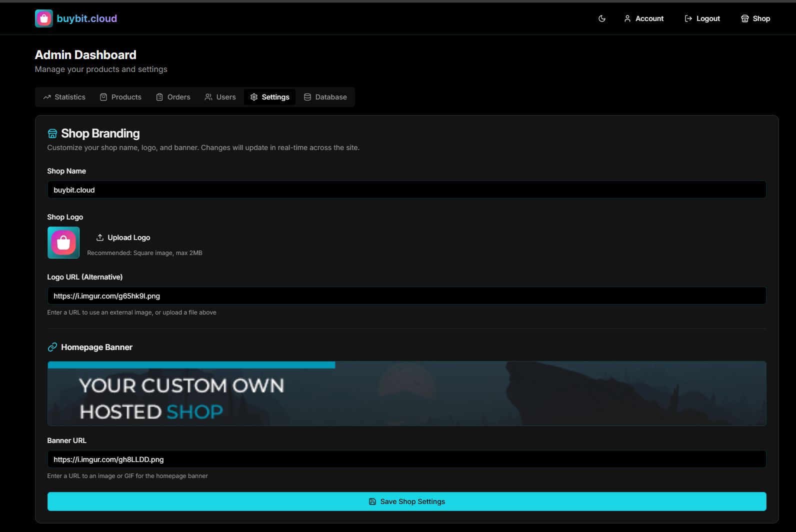Go to the Shop storefront
This screenshot has width=796, height=532.
pos(755,18)
